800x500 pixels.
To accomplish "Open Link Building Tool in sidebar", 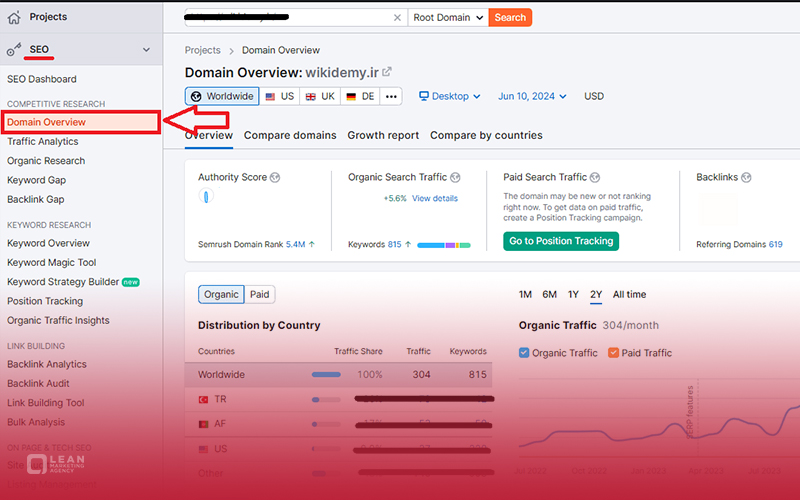I will pos(45,403).
